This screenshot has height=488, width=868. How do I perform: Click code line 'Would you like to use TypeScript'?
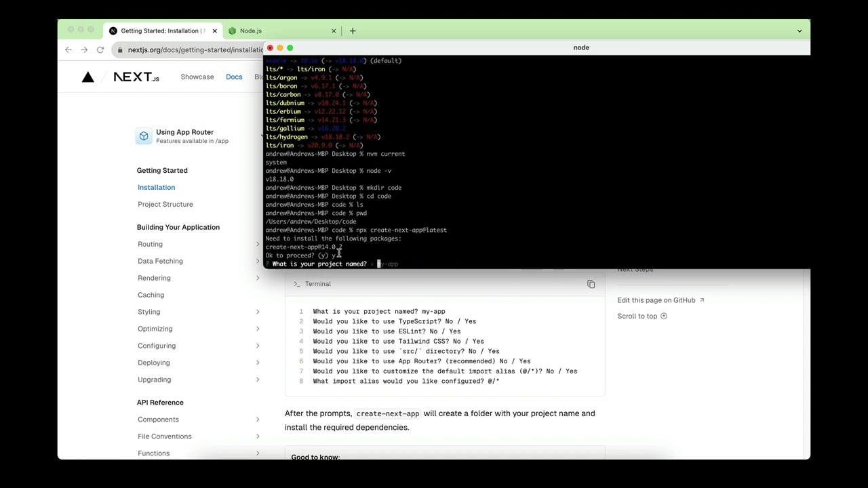tap(395, 321)
